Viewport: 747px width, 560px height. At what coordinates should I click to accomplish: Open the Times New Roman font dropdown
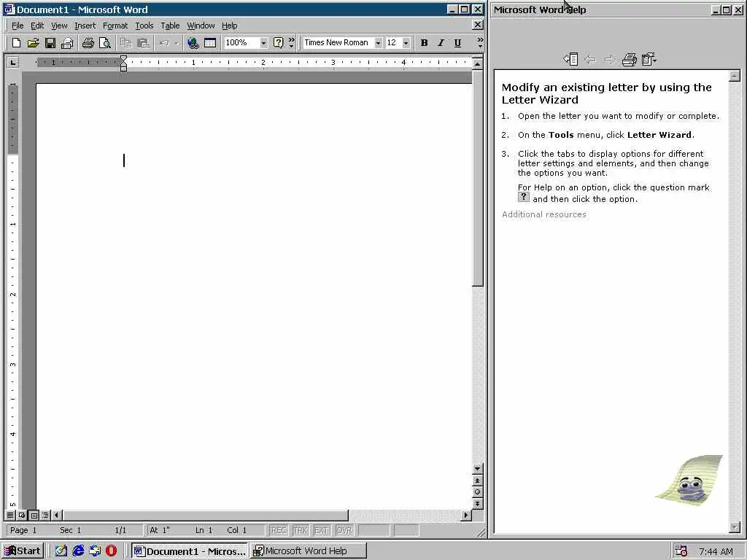pos(378,43)
